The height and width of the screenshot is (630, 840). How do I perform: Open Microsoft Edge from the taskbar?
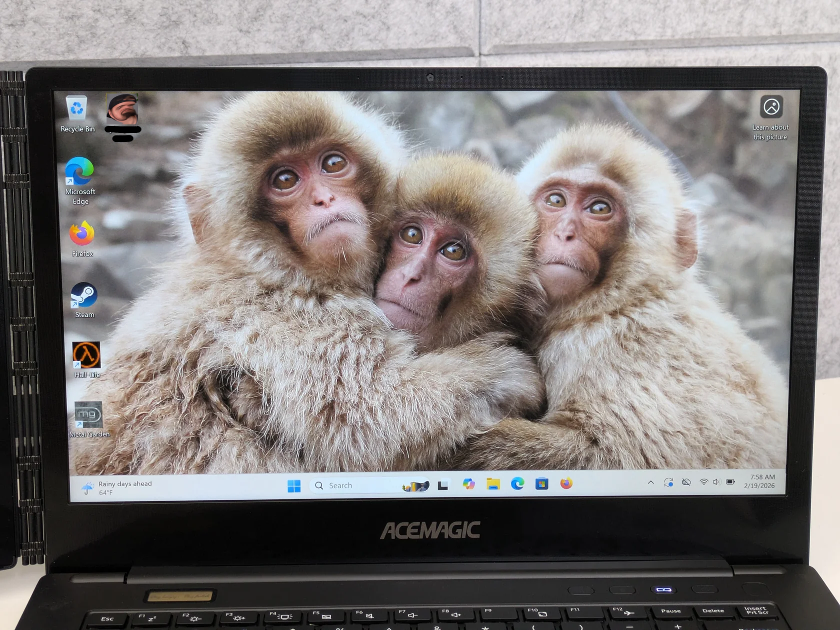[x=517, y=484]
